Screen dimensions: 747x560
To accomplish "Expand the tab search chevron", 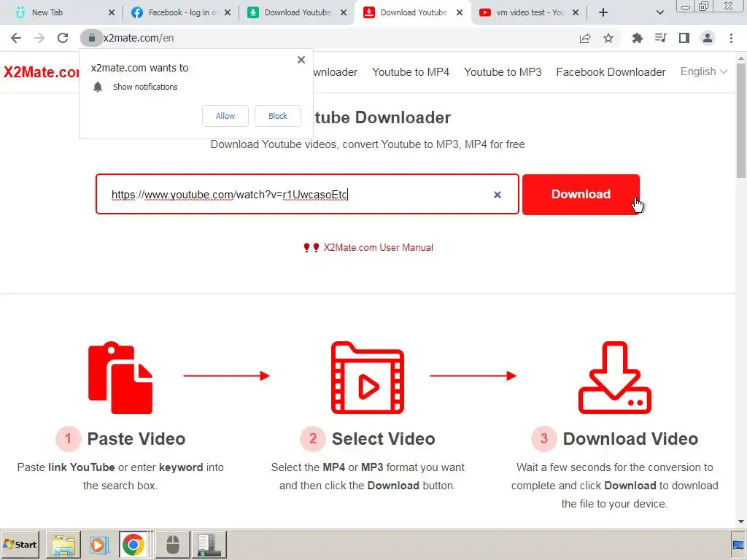I will point(659,12).
